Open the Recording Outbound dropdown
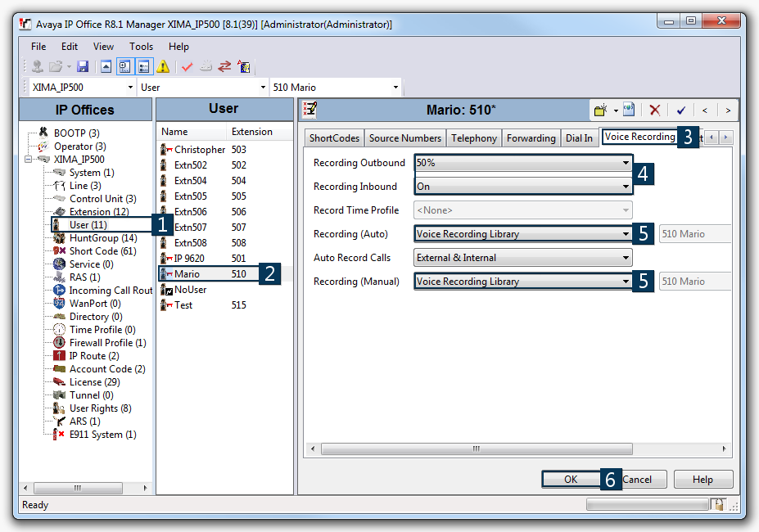759x532 pixels. click(523, 163)
